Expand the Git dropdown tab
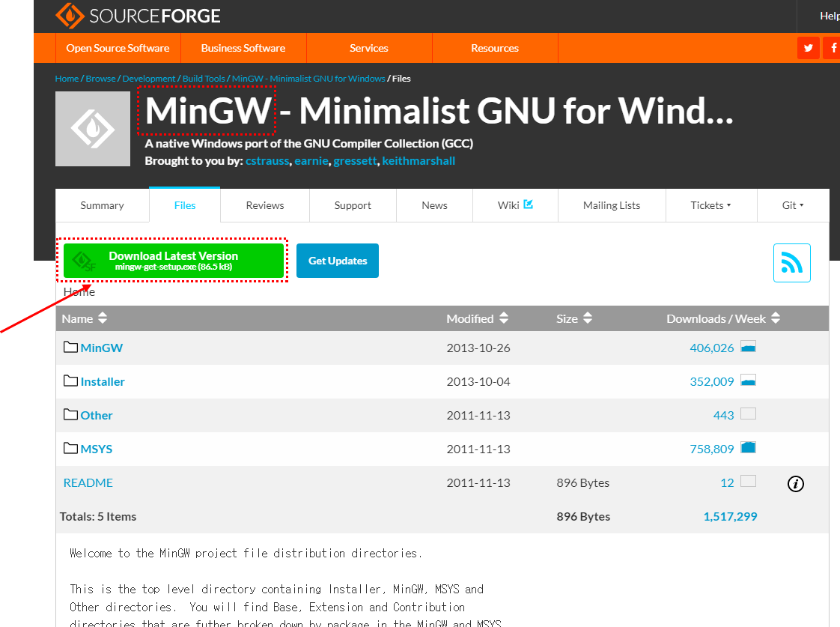The width and height of the screenshot is (840, 627). pyautogui.click(x=793, y=205)
